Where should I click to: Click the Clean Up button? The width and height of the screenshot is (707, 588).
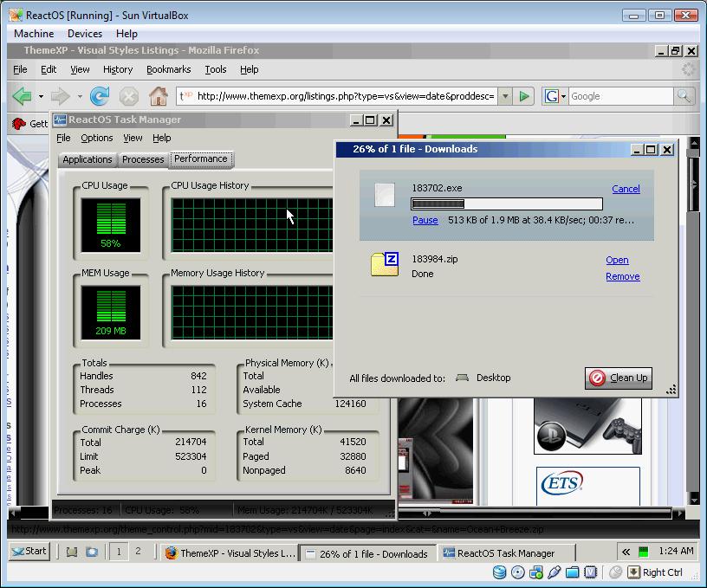tap(619, 378)
